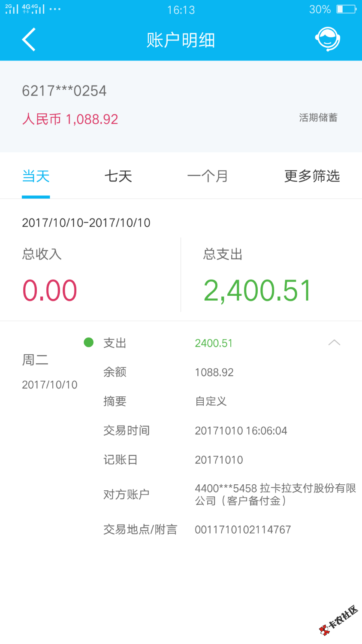The image size is (362, 644).
Task: Tap the balance 人民币 1,088.92
Action: point(70,119)
